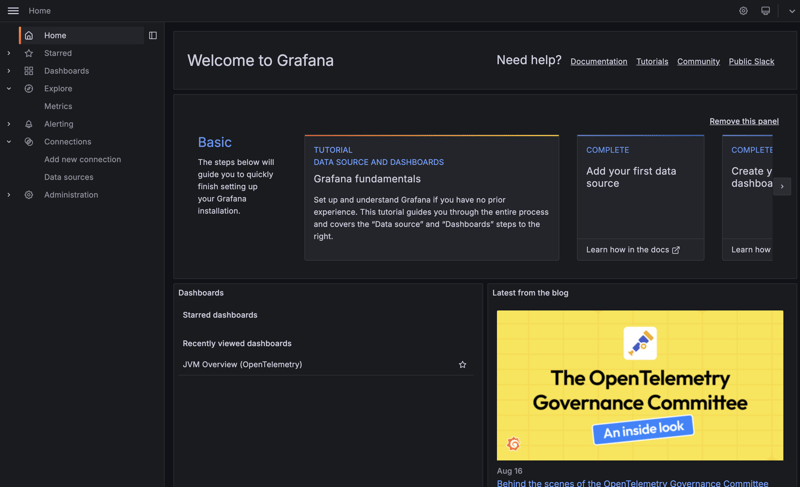
Task: Click the Grafana logo on the blog image
Action: coord(514,444)
